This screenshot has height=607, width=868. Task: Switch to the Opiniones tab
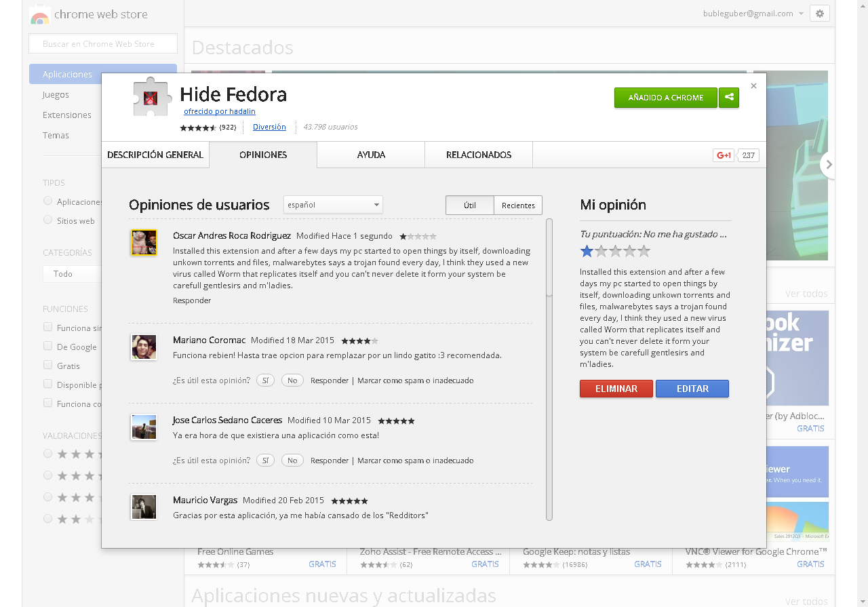(x=263, y=155)
